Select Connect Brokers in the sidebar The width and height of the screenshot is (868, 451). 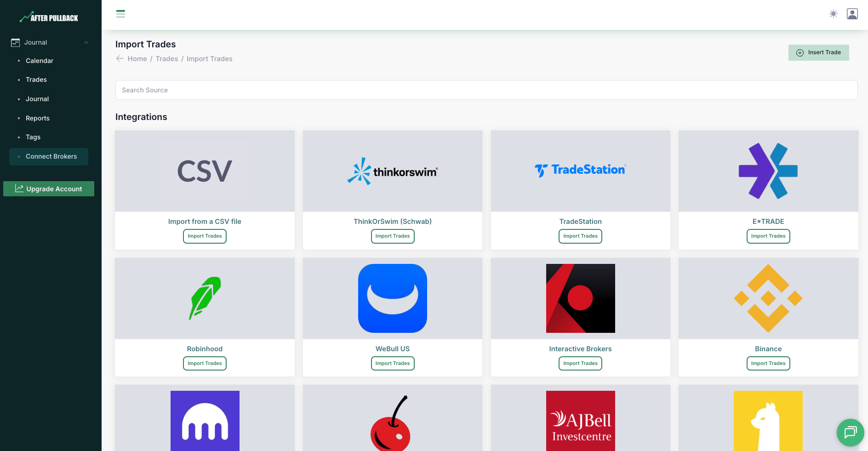(49, 156)
